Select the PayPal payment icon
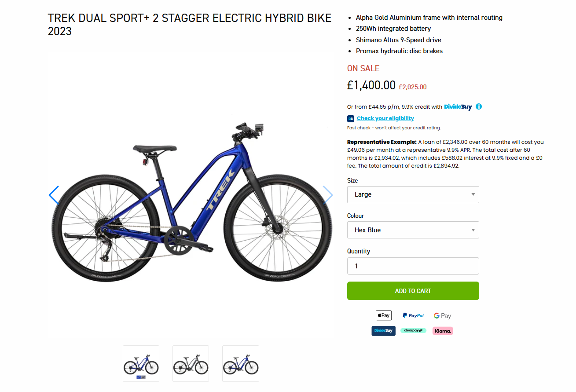This screenshot has height=392, width=576. pyautogui.click(x=413, y=315)
